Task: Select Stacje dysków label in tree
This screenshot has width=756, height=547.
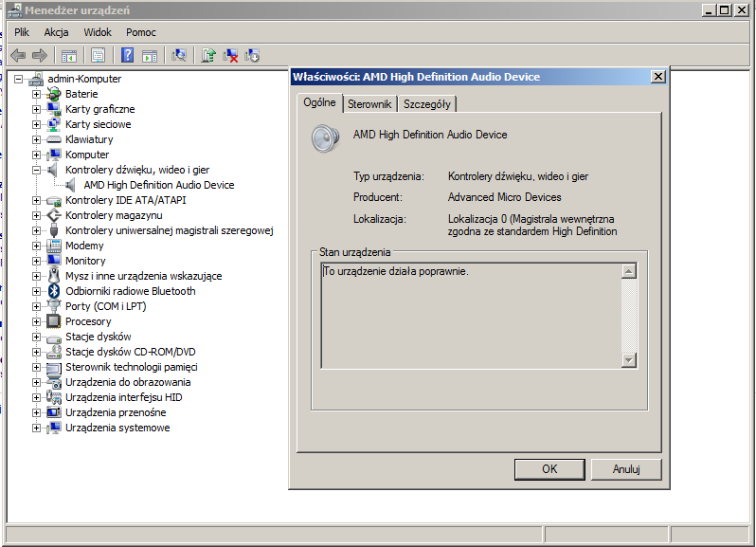Action: coord(99,337)
